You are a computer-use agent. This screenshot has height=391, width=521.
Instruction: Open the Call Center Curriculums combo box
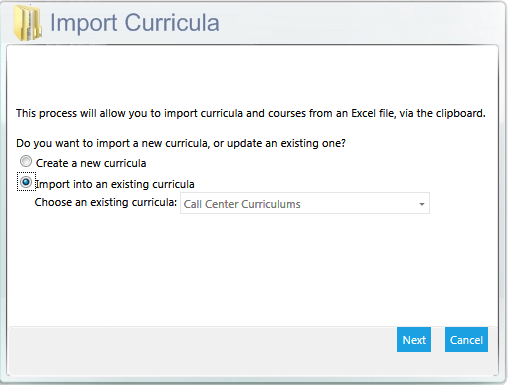(x=305, y=203)
